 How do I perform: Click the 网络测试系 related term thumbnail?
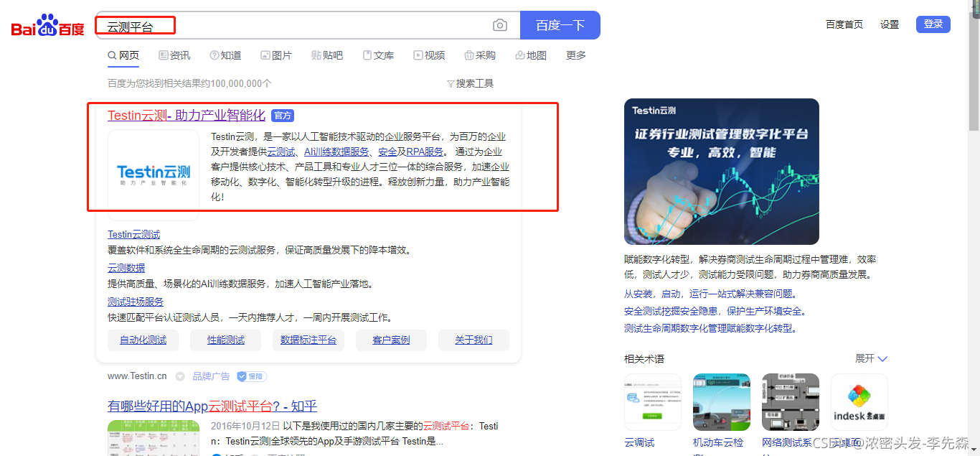(x=791, y=402)
